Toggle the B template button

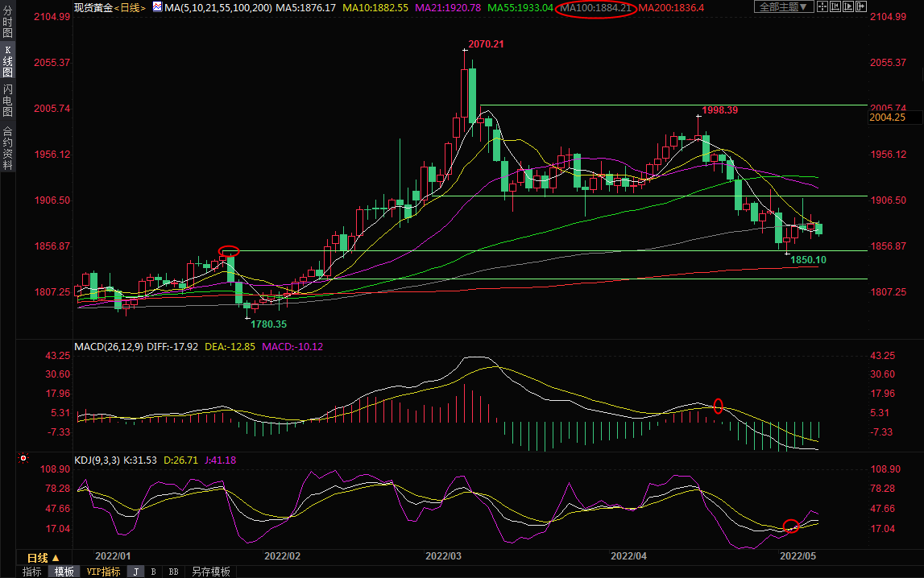[154, 572]
